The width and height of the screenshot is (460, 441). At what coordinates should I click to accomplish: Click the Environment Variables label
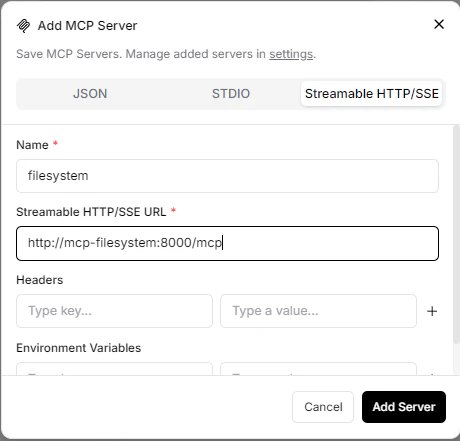pos(79,348)
